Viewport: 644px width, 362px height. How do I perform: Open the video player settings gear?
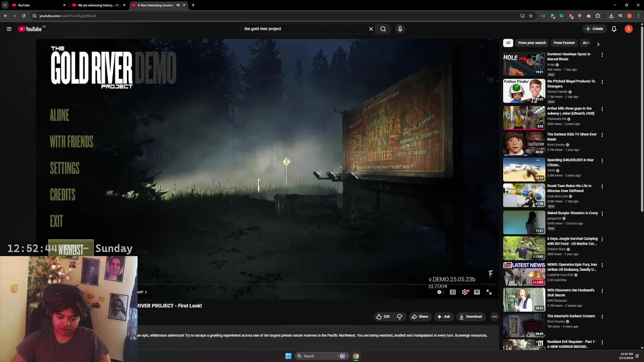click(465, 292)
